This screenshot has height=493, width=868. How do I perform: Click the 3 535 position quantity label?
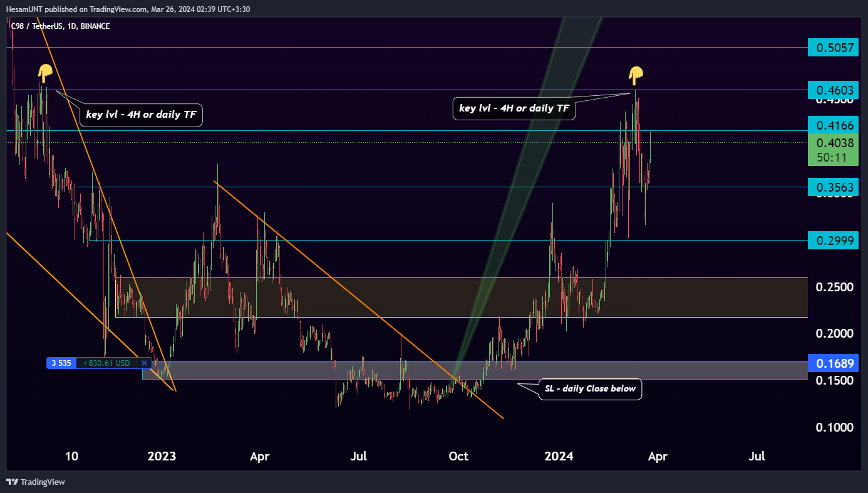pos(61,363)
